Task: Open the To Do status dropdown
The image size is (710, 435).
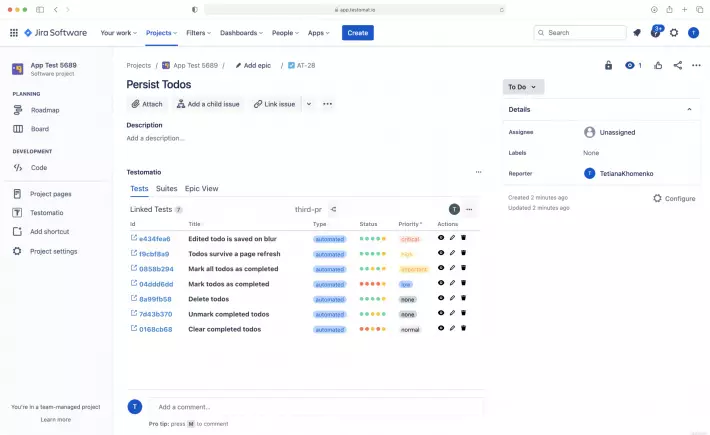Action: (x=523, y=87)
